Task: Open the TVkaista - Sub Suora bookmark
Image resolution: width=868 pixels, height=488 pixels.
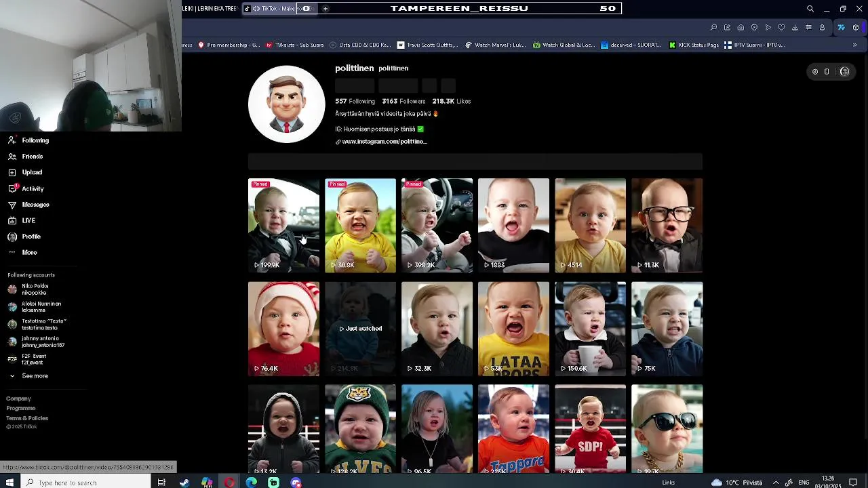Action: point(295,45)
